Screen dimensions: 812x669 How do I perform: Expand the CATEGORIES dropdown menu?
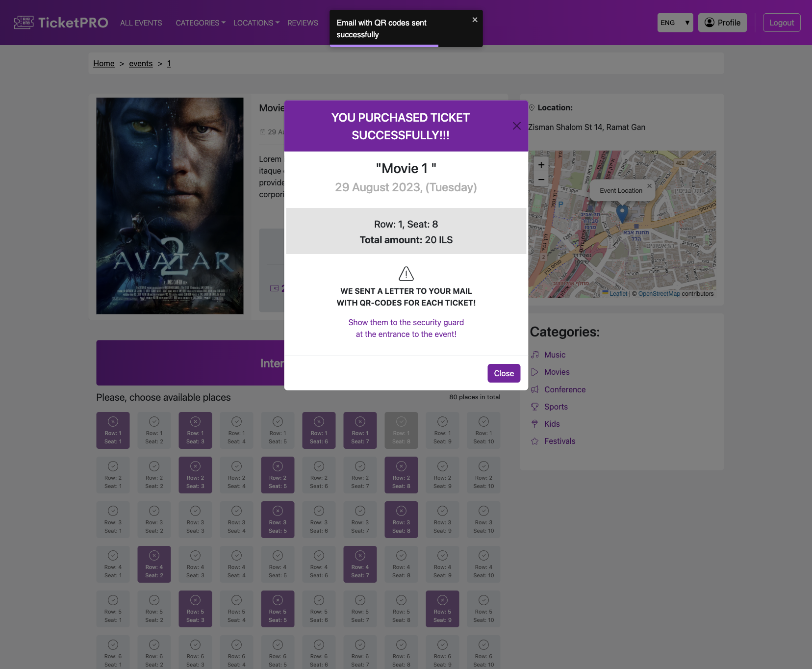(201, 23)
